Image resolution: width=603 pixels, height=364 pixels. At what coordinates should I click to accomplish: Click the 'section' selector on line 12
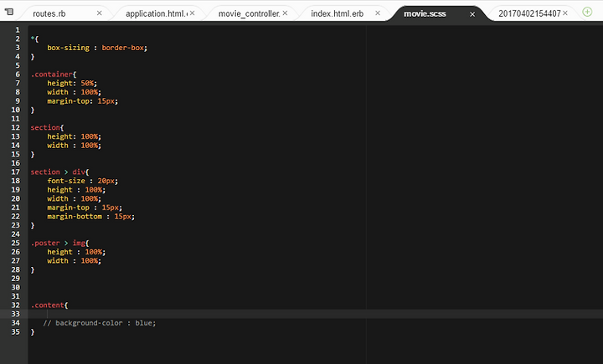45,128
